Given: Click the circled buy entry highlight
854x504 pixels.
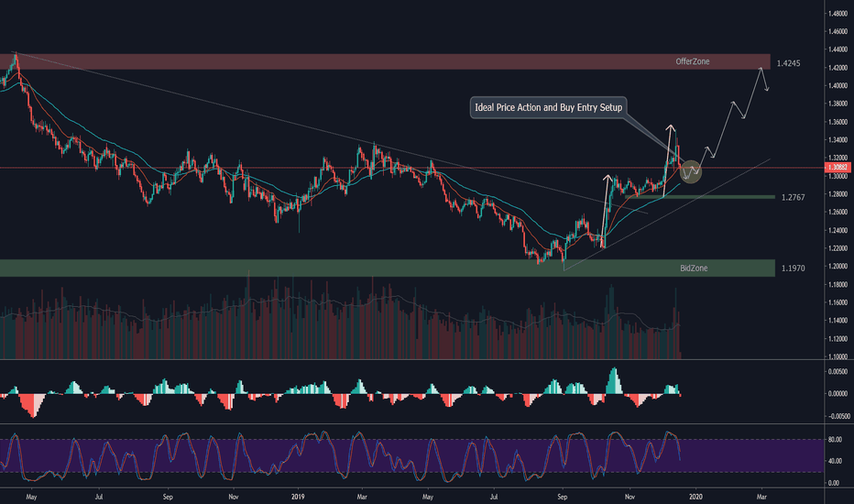Looking at the screenshot, I should pos(692,170).
